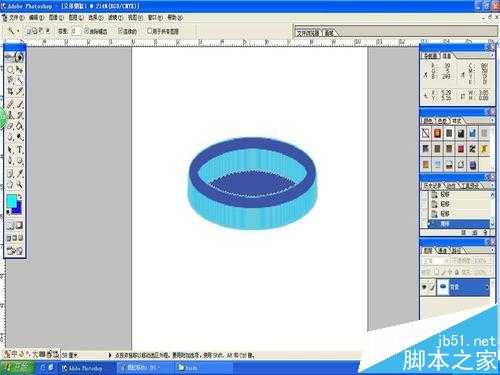
Task: Switch to standard edit mode button
Action: point(10,226)
